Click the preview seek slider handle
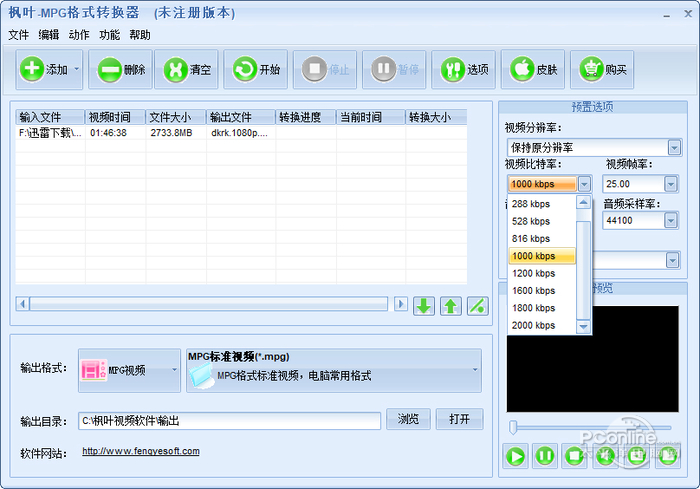The width and height of the screenshot is (700, 489). pos(513,427)
